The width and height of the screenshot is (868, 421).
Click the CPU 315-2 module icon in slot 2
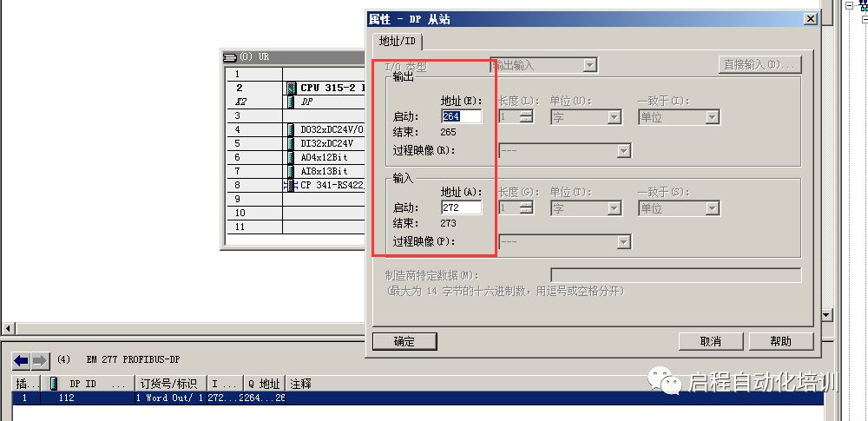click(291, 88)
